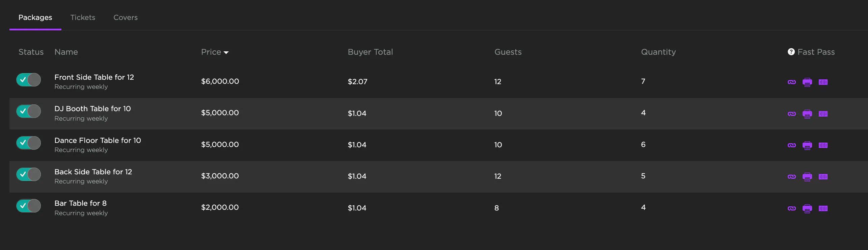Sort by Price column dropdown arrow
The width and height of the screenshot is (868, 250).
click(x=226, y=52)
